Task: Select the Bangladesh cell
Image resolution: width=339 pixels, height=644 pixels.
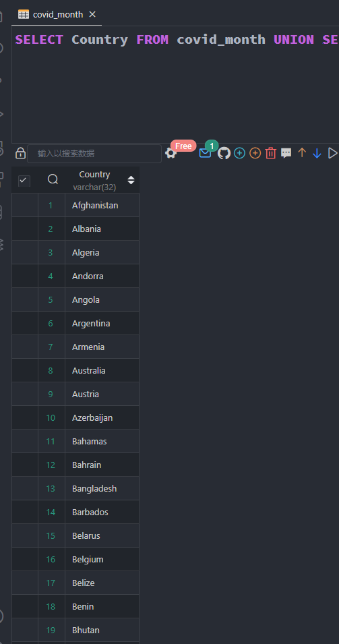Action: coord(102,489)
